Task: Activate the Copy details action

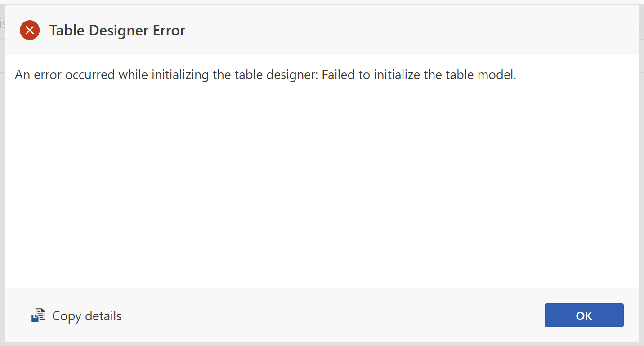Action: coord(76,315)
